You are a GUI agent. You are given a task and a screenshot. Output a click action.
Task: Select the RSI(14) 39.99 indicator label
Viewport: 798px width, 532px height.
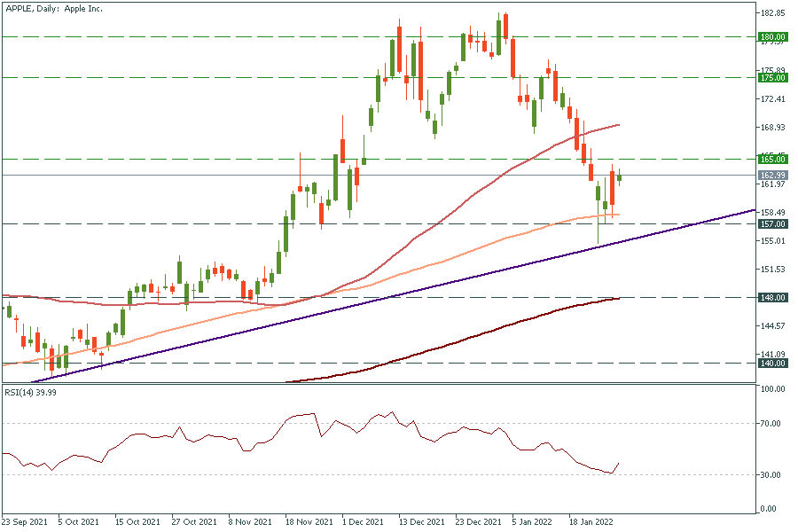point(33,393)
